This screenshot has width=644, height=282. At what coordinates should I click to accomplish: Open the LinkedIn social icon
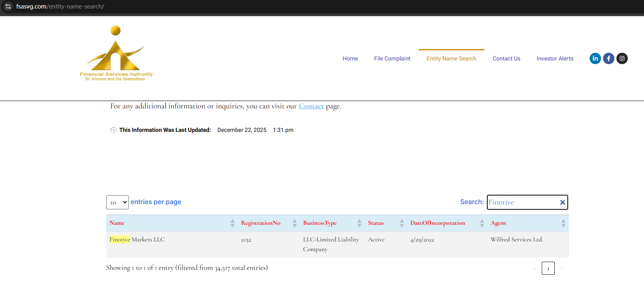coord(595,58)
